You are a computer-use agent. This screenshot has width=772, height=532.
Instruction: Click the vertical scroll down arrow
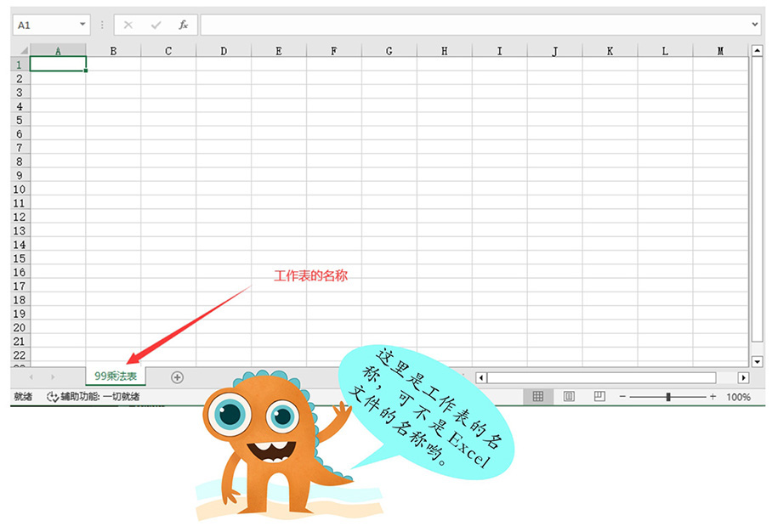point(757,362)
